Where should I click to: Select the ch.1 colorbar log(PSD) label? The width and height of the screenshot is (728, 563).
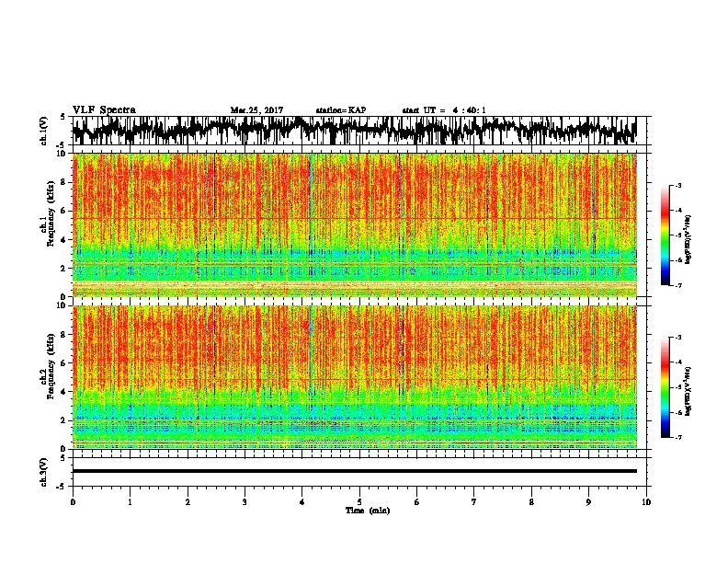[688, 239]
